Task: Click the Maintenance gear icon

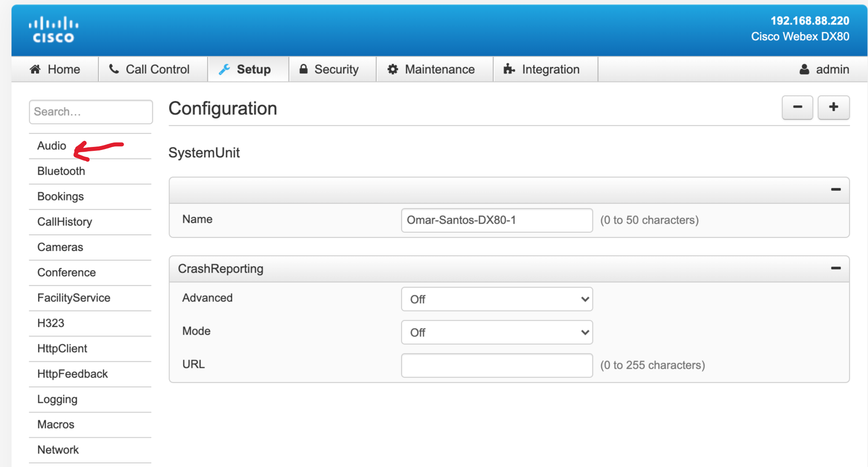Action: point(393,69)
